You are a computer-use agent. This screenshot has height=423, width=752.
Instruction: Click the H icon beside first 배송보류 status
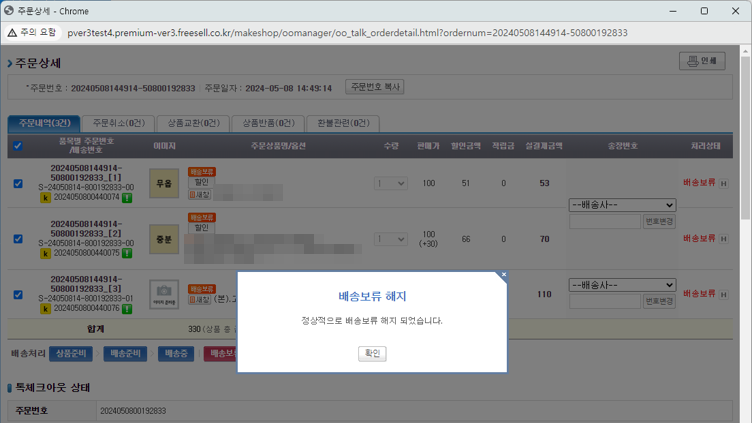(723, 184)
